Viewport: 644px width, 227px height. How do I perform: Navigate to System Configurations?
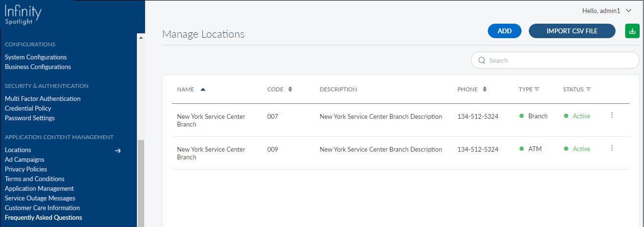pos(36,57)
